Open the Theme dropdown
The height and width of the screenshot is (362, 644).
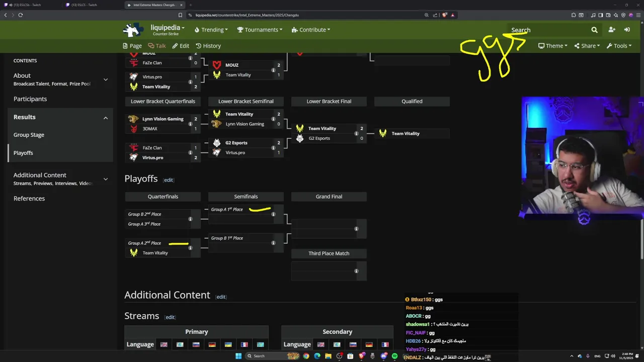(x=552, y=46)
